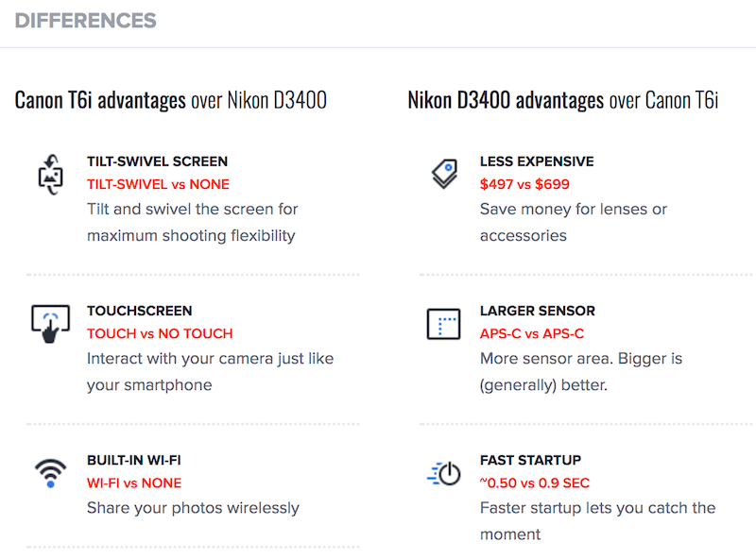Viewport: 756px width, 559px height.
Task: Click the Nikon D3400 advantages heading
Action: pyautogui.click(x=563, y=99)
